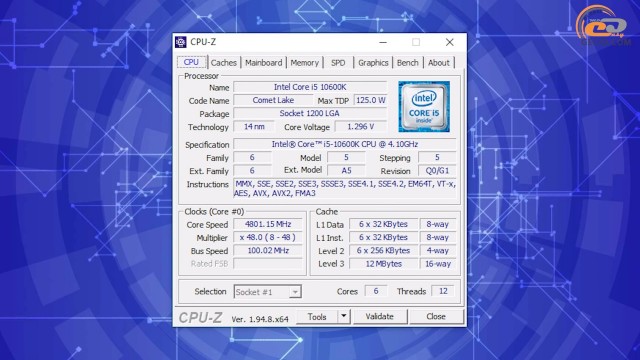Click the Level 3 value 12 MBytes

click(x=383, y=264)
